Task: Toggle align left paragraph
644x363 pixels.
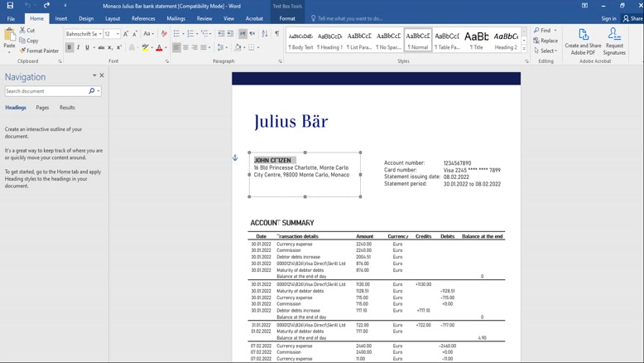Action: tap(176, 48)
